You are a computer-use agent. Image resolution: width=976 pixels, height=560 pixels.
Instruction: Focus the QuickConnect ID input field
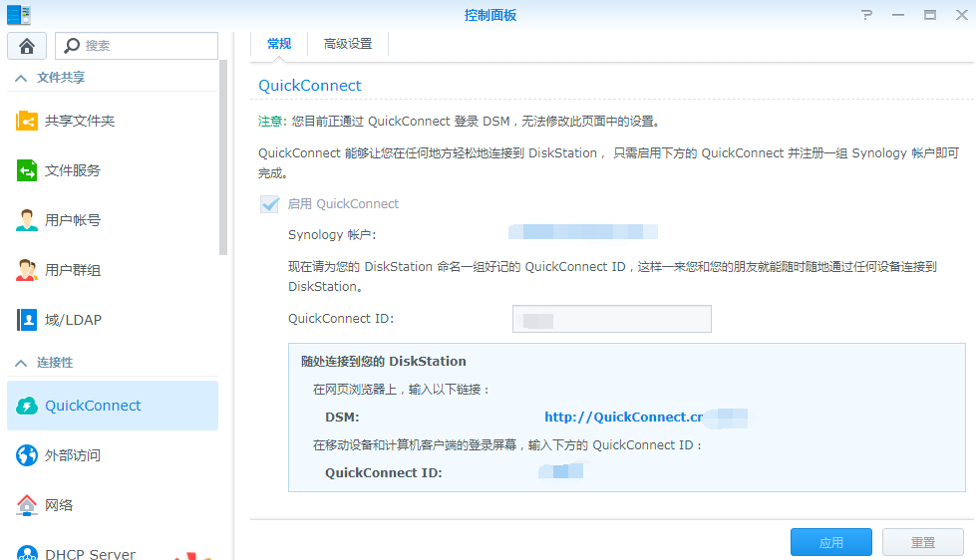coord(612,319)
